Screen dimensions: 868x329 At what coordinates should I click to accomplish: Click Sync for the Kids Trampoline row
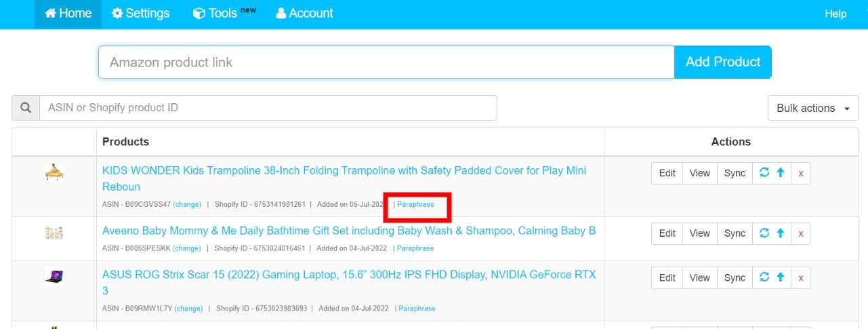tap(735, 173)
